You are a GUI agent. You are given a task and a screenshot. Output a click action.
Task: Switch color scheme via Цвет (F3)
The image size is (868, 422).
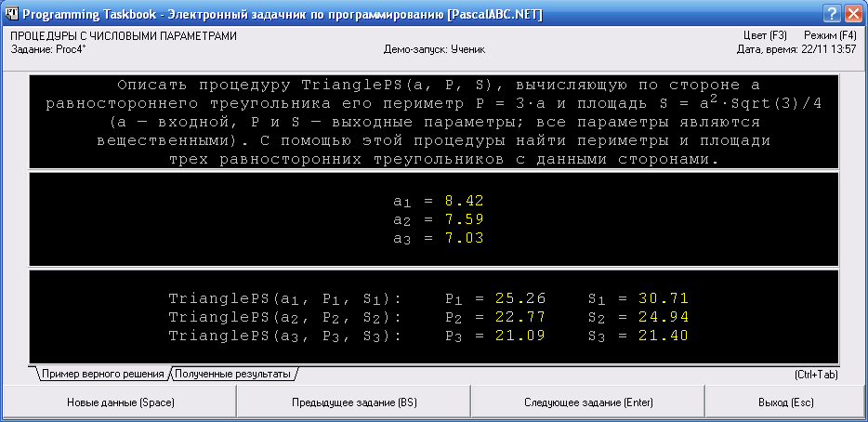[765, 35]
